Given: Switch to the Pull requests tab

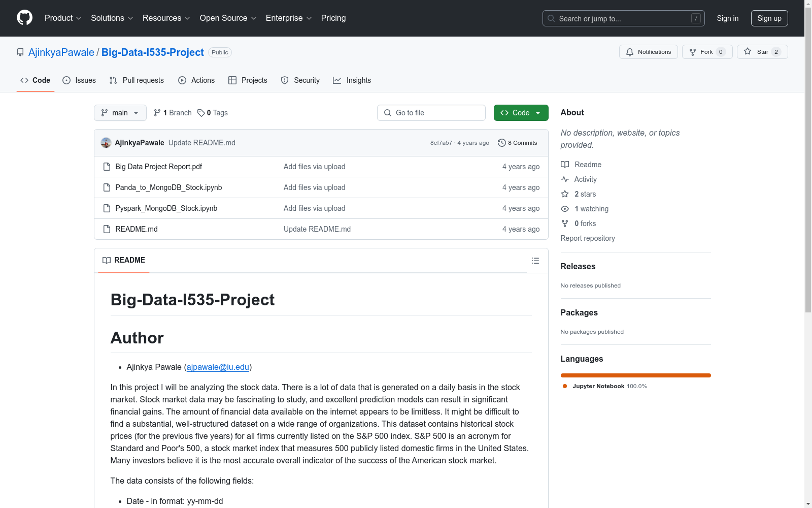Looking at the screenshot, I should 137,80.
